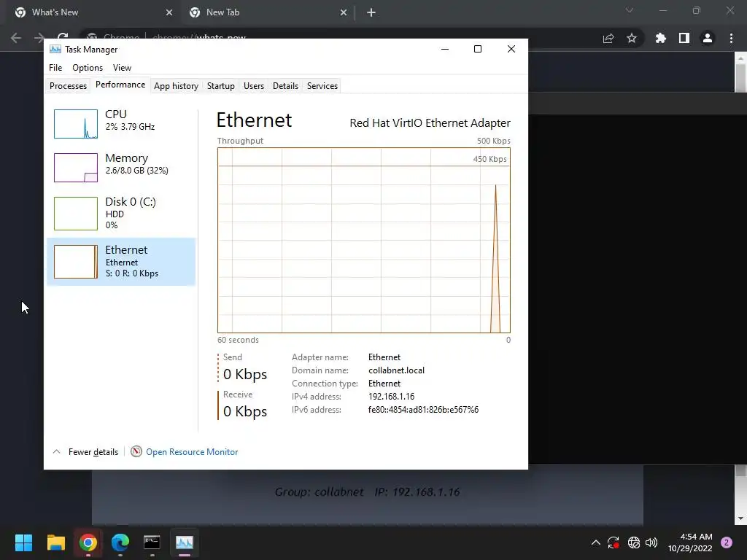Select the Ethernet item in sidebar
747x560 pixels.
[x=121, y=262]
